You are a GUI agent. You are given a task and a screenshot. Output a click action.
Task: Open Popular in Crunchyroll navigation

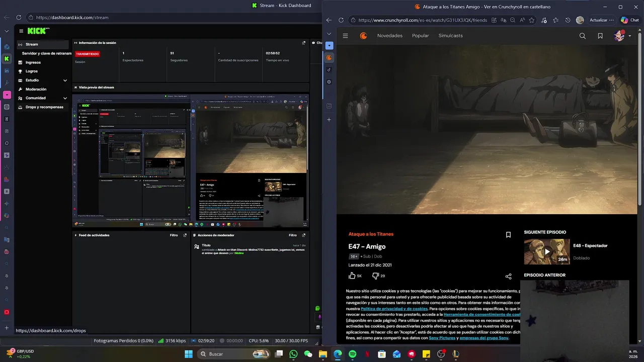pyautogui.click(x=421, y=36)
